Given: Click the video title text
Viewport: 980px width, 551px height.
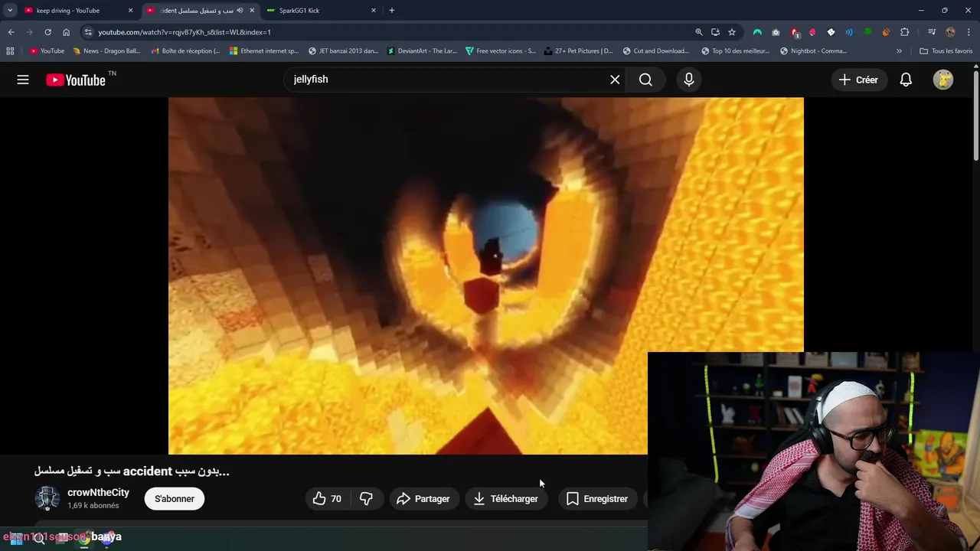Looking at the screenshot, I should tap(132, 471).
